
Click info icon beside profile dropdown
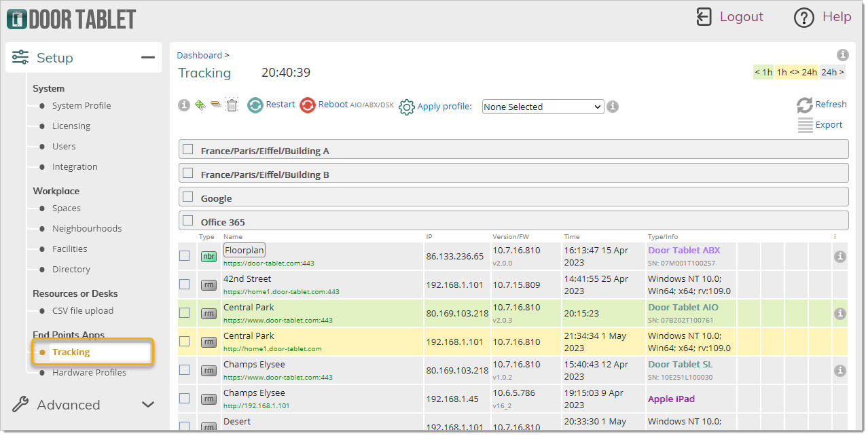point(613,107)
